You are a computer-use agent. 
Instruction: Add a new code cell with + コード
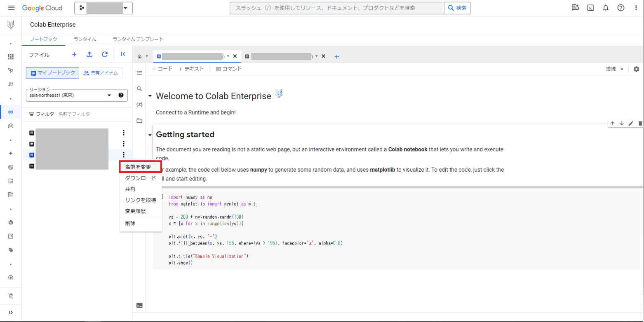(x=162, y=69)
